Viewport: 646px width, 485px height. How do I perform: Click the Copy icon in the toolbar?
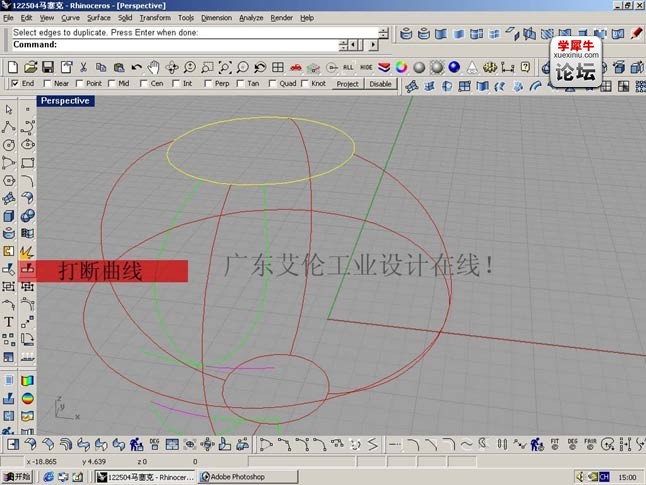pos(101,67)
